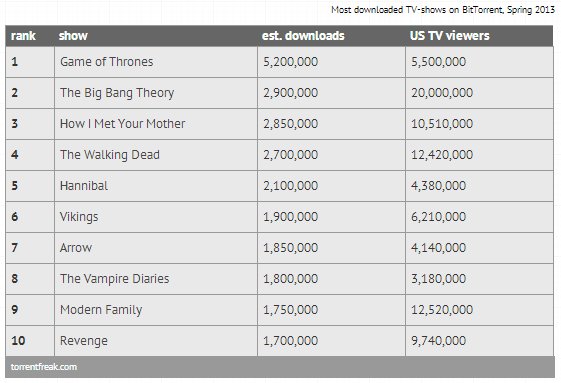Click the 'rank' column header
The image size is (561, 383).
click(23, 35)
